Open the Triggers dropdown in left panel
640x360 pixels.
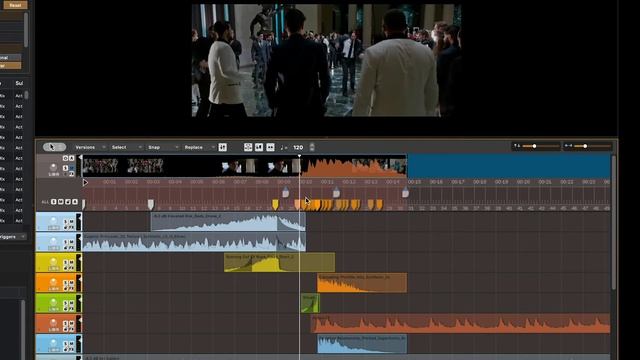pyautogui.click(x=13, y=237)
